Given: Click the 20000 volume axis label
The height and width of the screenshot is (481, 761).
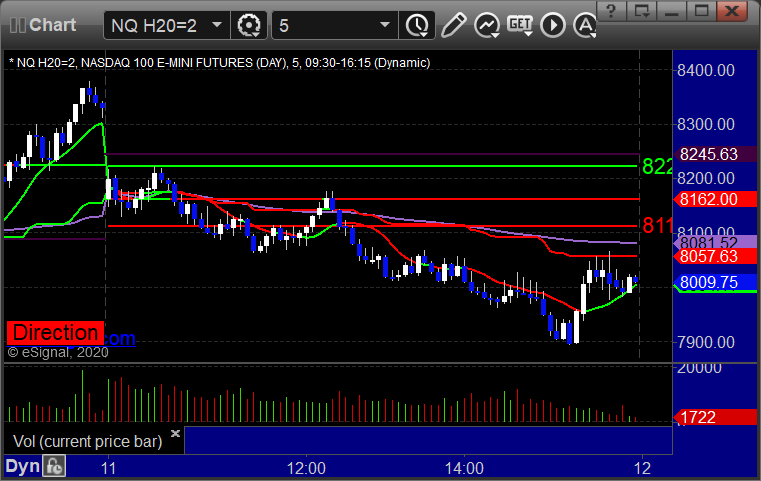Looking at the screenshot, I should pyautogui.click(x=699, y=368).
